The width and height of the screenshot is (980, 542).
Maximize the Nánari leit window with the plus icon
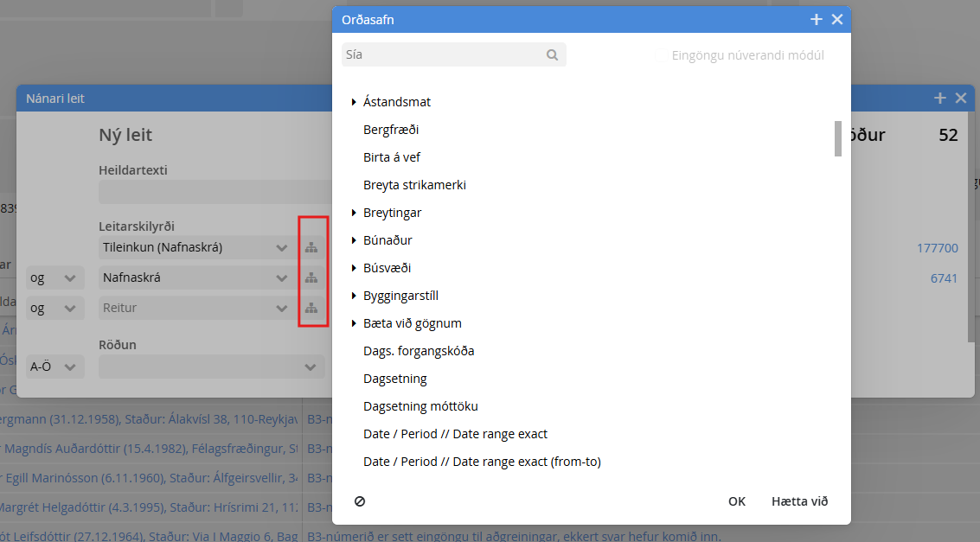(940, 98)
